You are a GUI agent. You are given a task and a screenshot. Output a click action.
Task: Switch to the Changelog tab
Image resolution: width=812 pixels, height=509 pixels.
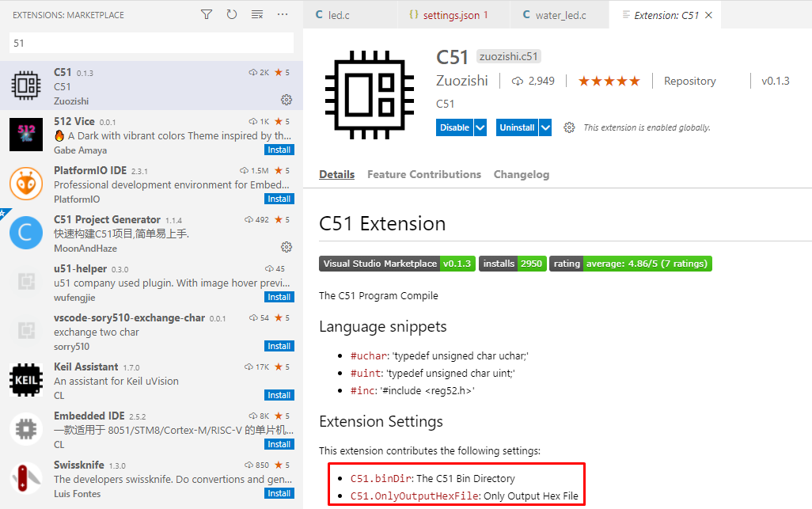522,174
